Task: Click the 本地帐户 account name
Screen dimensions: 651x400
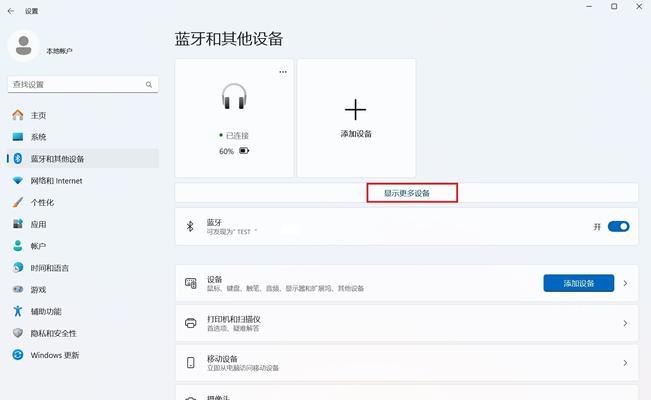Action: (59, 51)
